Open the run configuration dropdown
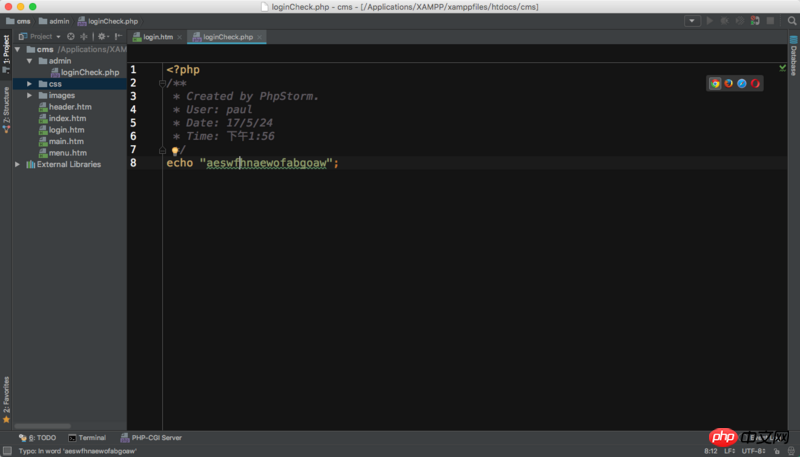 692,20
